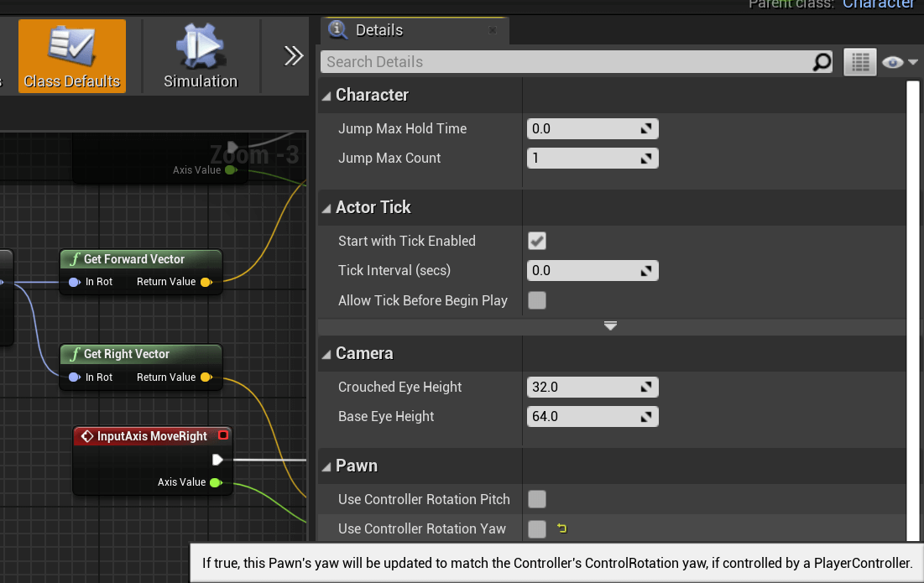This screenshot has width=924, height=583.
Task: Collapse the Pawn section
Action: (326, 467)
